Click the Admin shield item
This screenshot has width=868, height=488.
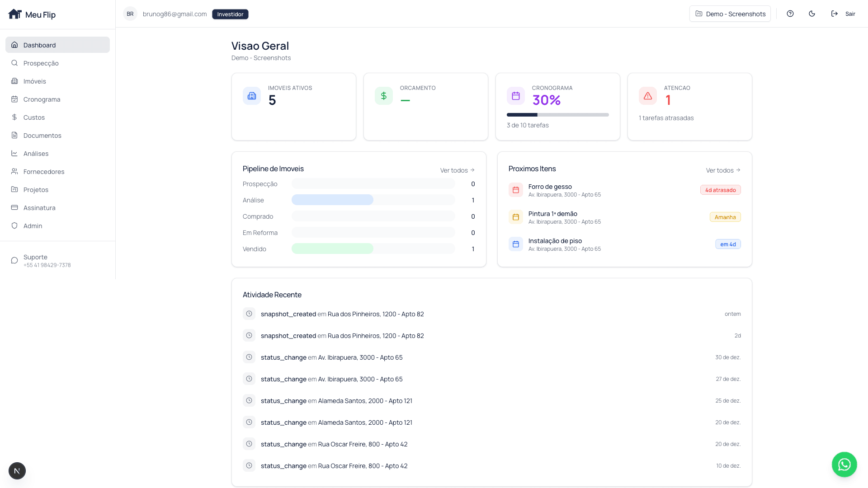click(33, 225)
